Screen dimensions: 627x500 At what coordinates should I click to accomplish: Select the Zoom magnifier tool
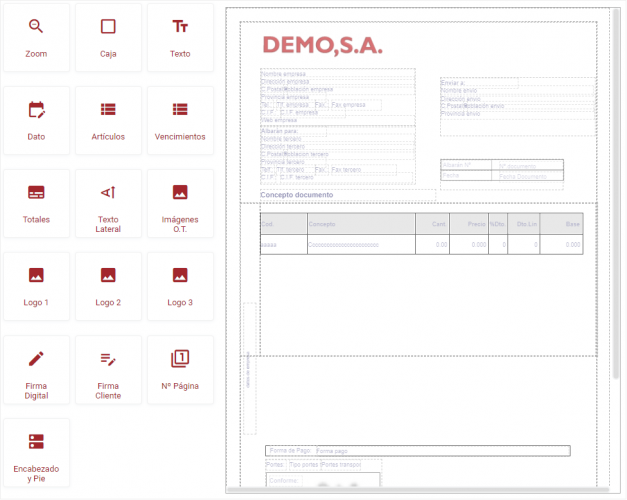coord(36,37)
